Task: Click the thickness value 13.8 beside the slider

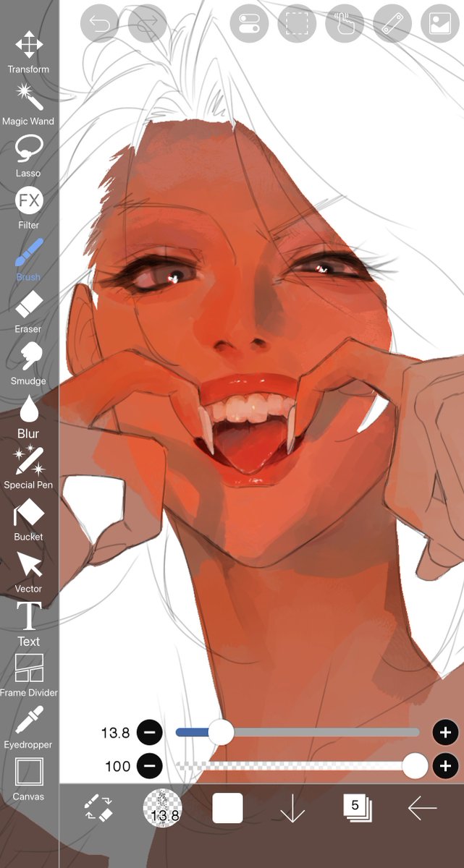Action: pos(115,733)
